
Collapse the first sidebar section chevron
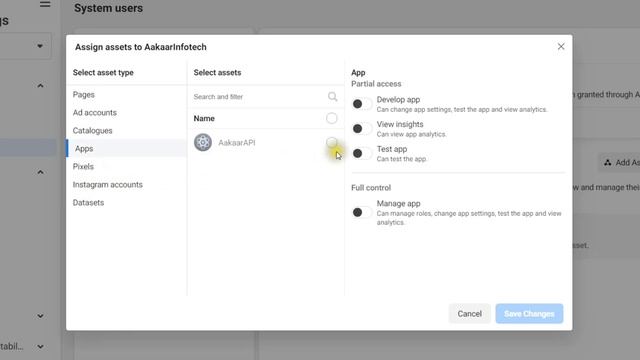(x=40, y=86)
